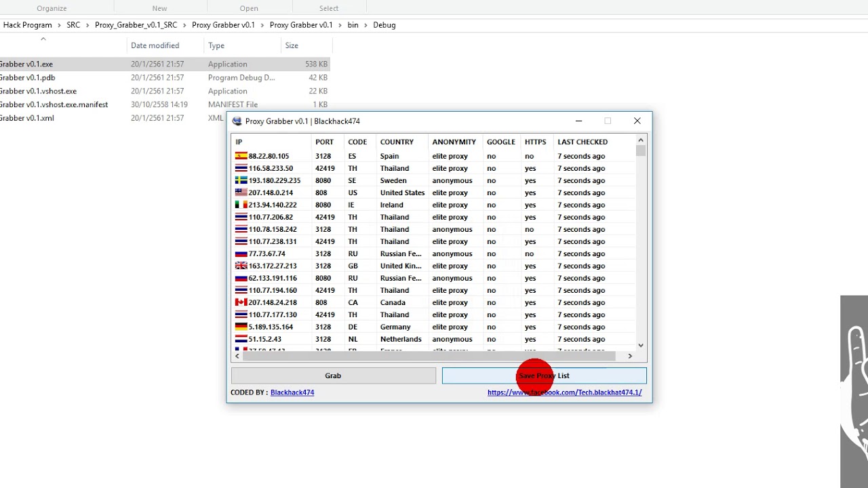Select Grabber v0.1.vshost.exe.manifest file
Image resolution: width=868 pixels, height=488 pixels.
point(165,104)
